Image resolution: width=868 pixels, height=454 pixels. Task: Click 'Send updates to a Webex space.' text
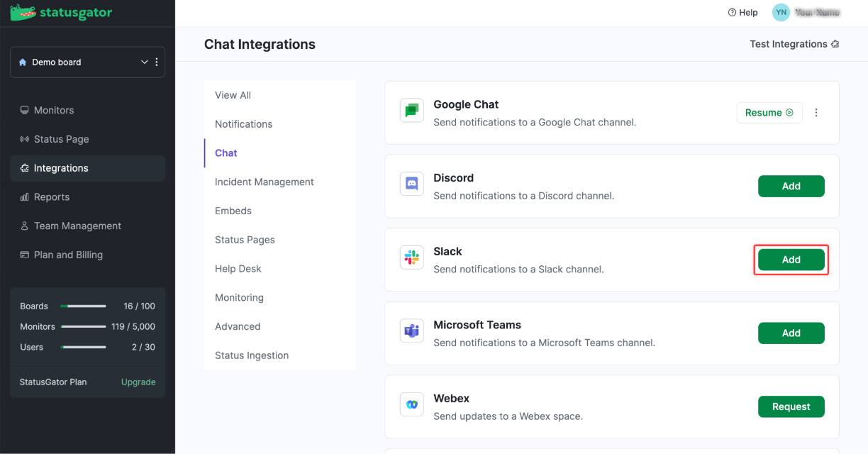coord(508,416)
